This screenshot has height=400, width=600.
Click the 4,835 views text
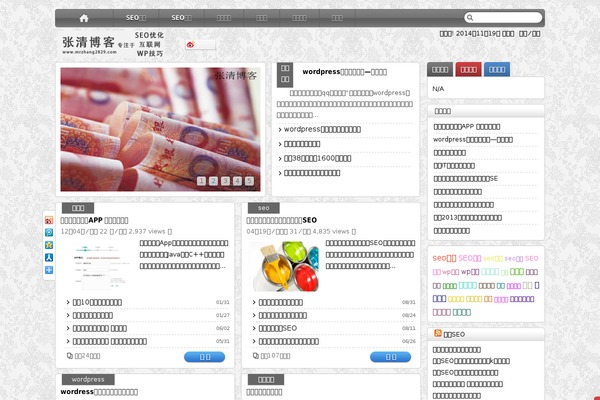(331, 232)
